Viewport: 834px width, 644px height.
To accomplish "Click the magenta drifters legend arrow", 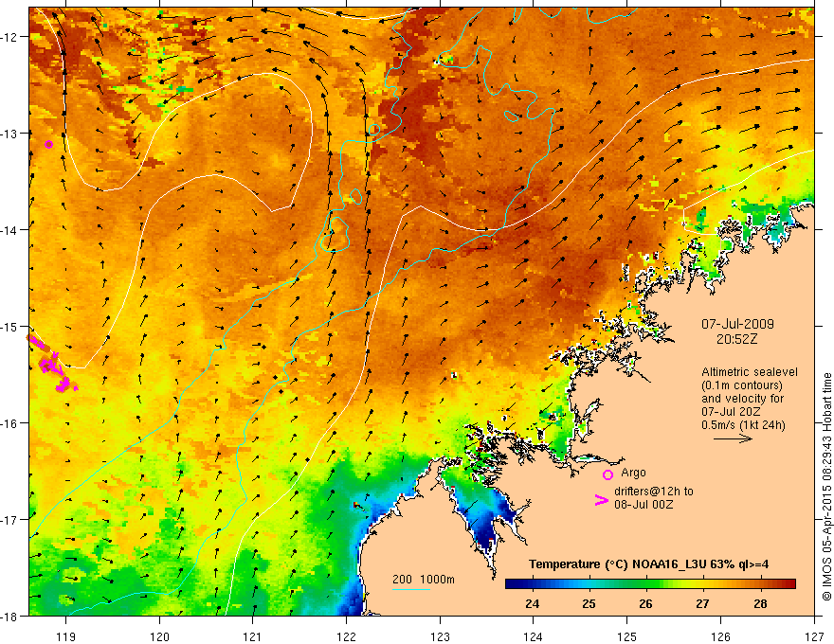I will [601, 499].
